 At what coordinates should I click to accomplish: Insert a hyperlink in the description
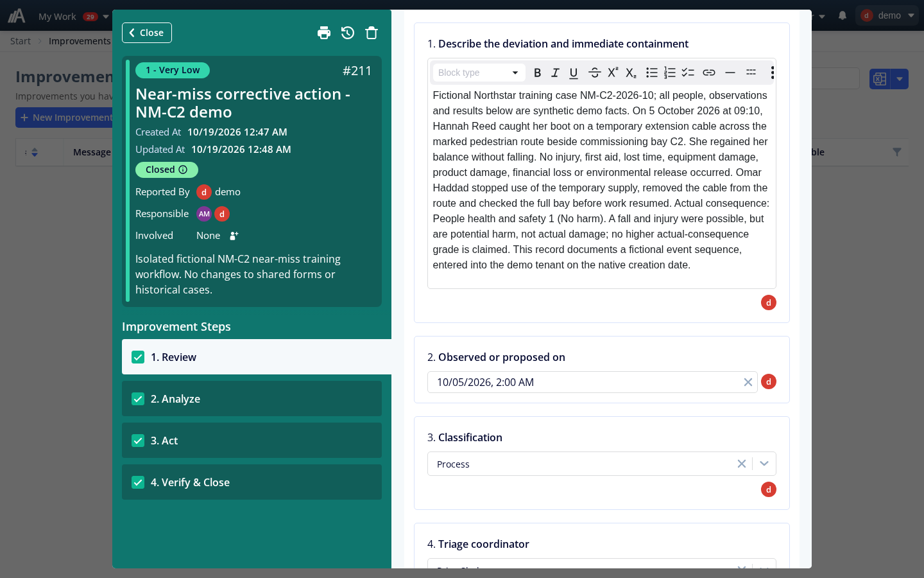(x=709, y=73)
